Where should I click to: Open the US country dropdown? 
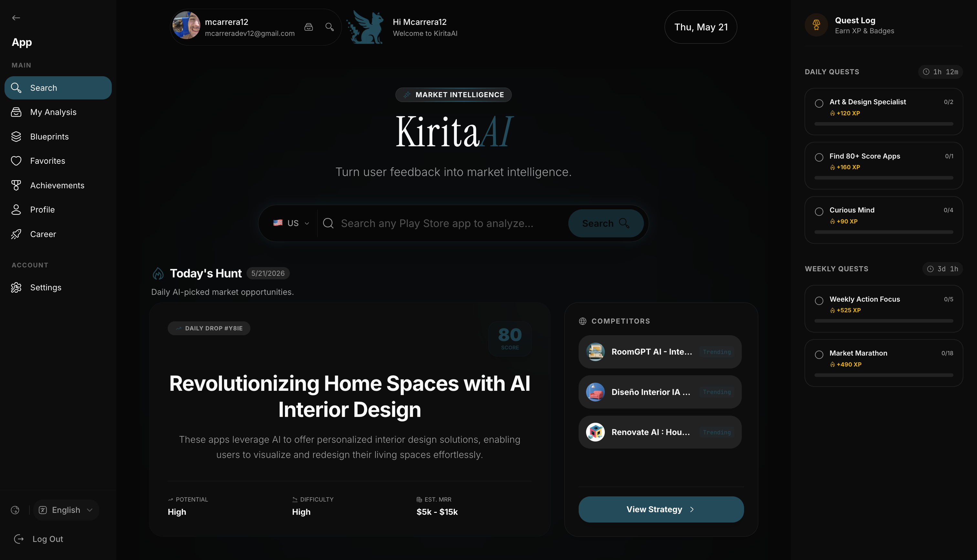click(291, 223)
